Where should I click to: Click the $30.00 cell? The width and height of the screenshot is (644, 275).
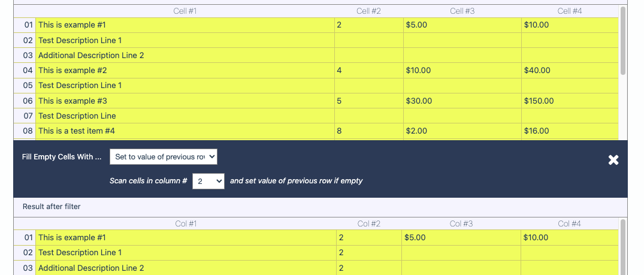pos(462,101)
